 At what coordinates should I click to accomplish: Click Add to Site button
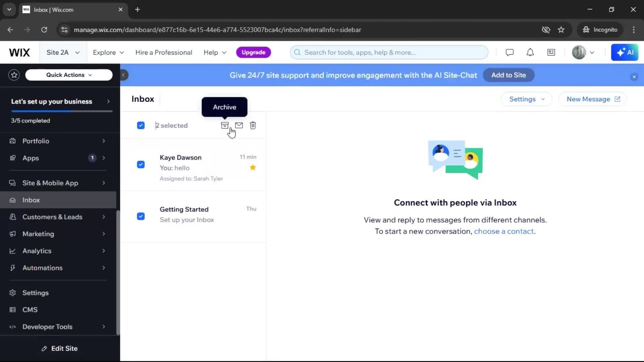508,75
